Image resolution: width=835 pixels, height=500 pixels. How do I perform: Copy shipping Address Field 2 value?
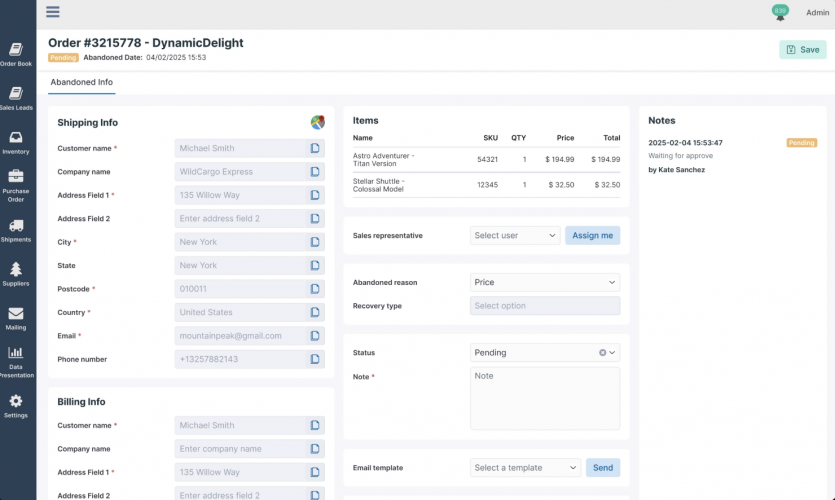315,218
